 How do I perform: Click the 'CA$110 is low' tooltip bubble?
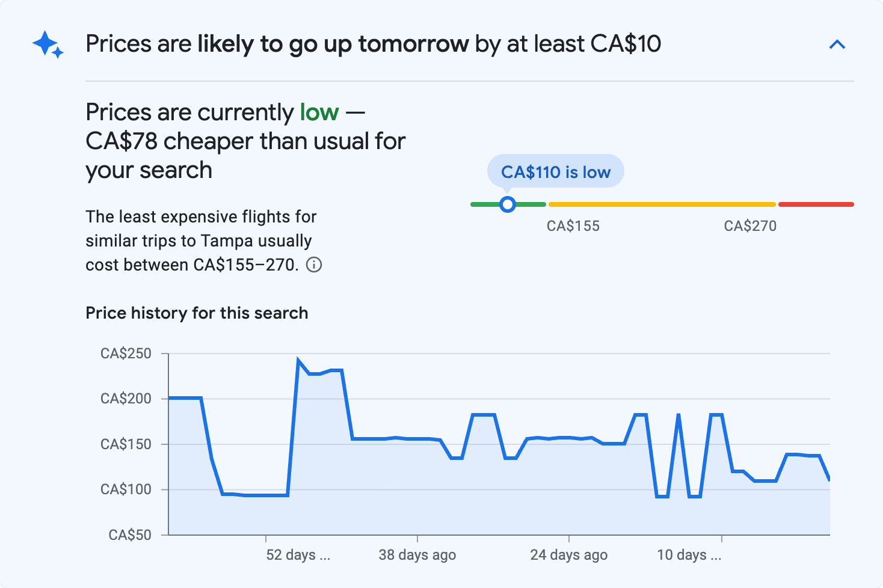[x=555, y=172]
